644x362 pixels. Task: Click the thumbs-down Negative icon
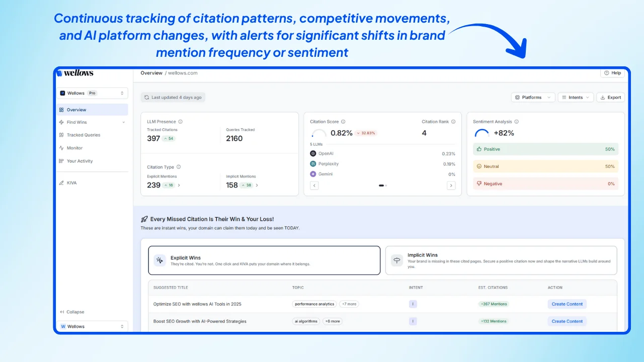tap(479, 184)
